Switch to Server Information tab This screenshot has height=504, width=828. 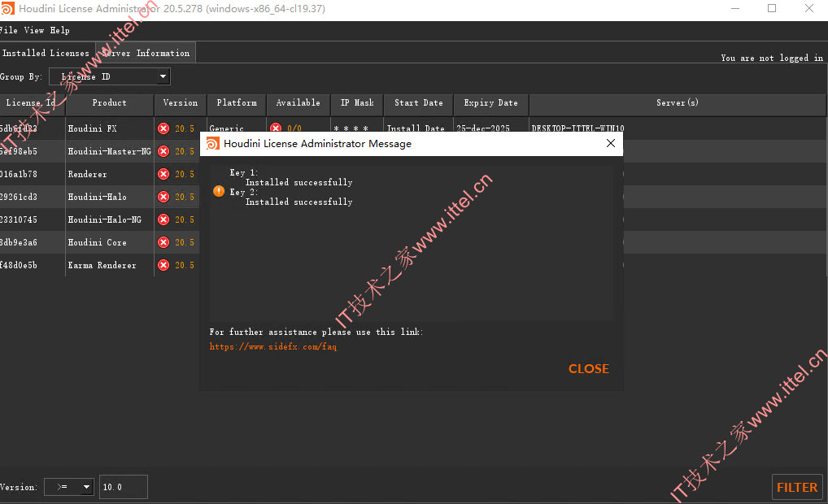(146, 54)
